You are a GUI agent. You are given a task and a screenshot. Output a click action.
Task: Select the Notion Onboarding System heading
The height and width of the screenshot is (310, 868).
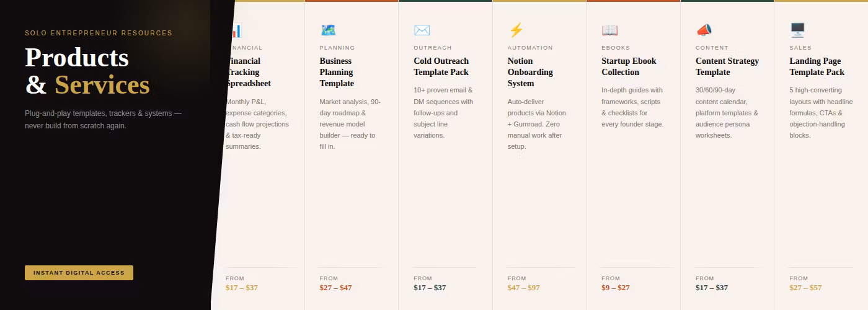530,72
